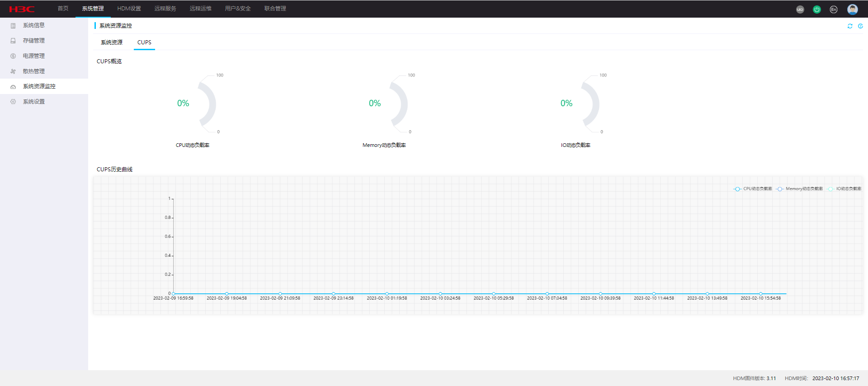Toggle CPU动态负载率 series in chart legend
This screenshot has width=868, height=386.
[x=753, y=189]
